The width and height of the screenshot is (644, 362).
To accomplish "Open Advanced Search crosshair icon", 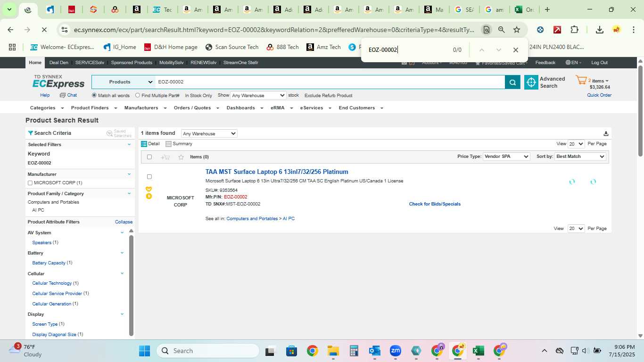I will point(531,82).
